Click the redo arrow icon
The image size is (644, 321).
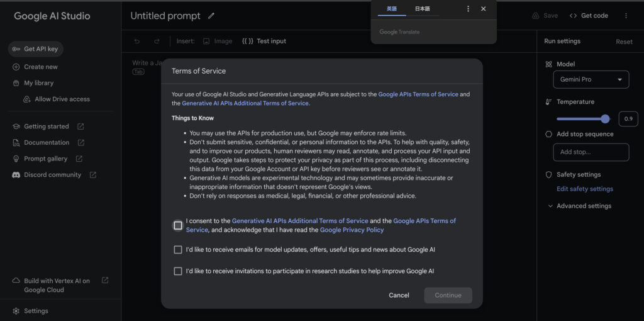[x=157, y=41]
